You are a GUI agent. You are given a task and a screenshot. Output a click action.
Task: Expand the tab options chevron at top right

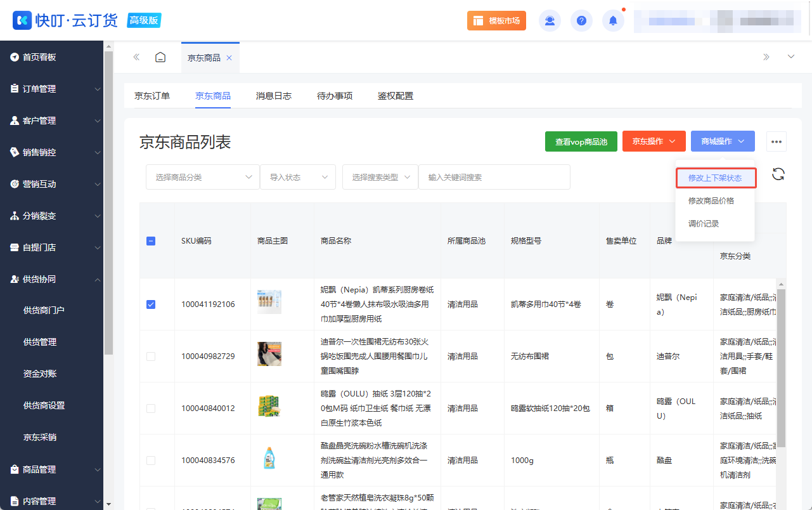point(791,57)
